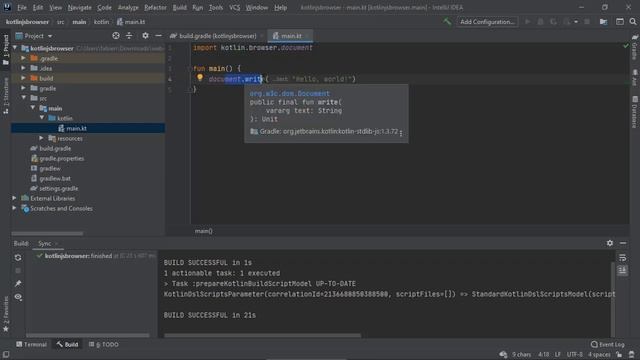Viewport: 640px width, 360px height.
Task: Expand the build folder
Action: tap(23, 78)
